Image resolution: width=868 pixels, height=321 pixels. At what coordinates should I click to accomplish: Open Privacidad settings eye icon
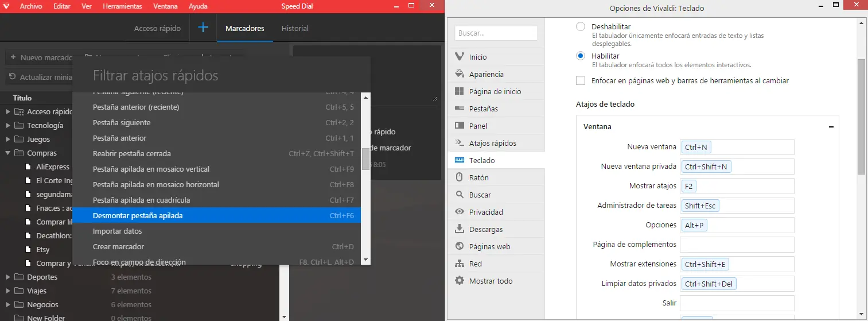coord(459,212)
